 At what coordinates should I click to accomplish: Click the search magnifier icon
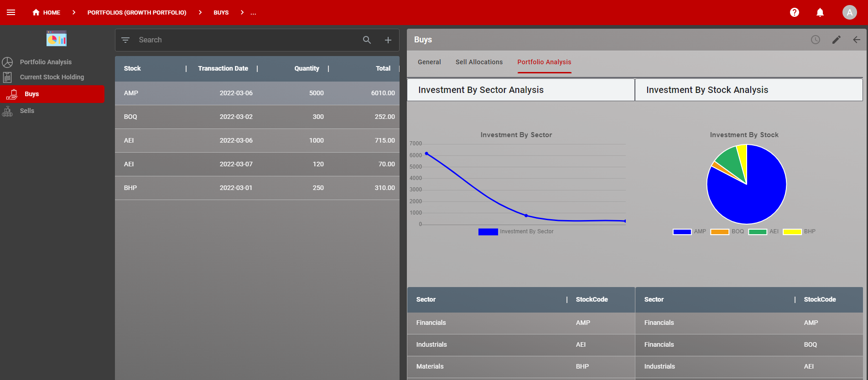click(367, 40)
